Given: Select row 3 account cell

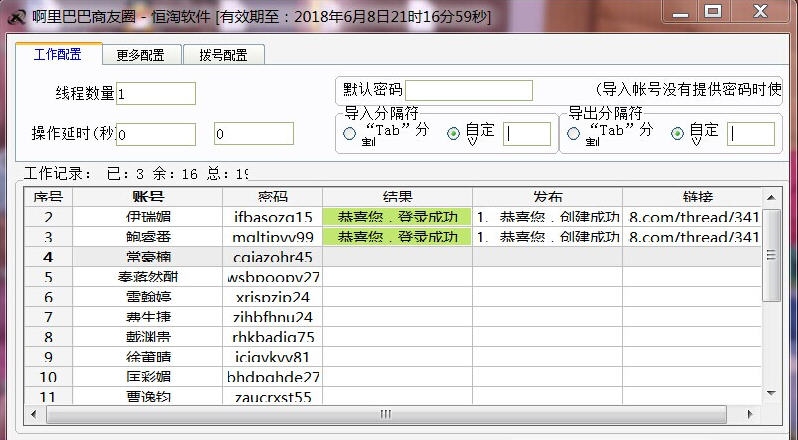Looking at the screenshot, I should (x=148, y=237).
